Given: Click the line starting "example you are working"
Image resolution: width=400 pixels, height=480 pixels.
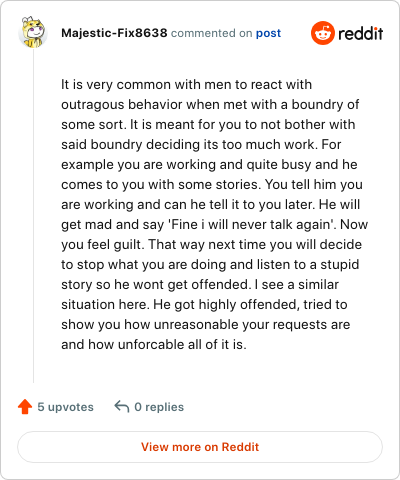Looking at the screenshot, I should click(x=209, y=165).
